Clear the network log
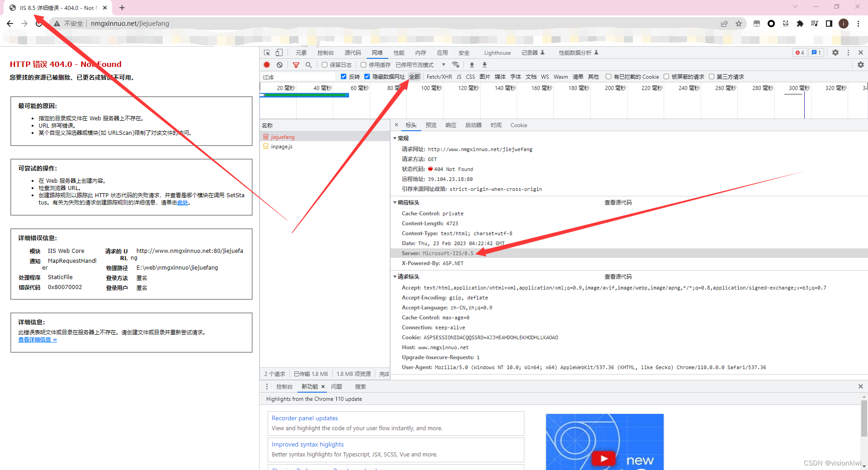868x470 pixels. click(x=279, y=65)
